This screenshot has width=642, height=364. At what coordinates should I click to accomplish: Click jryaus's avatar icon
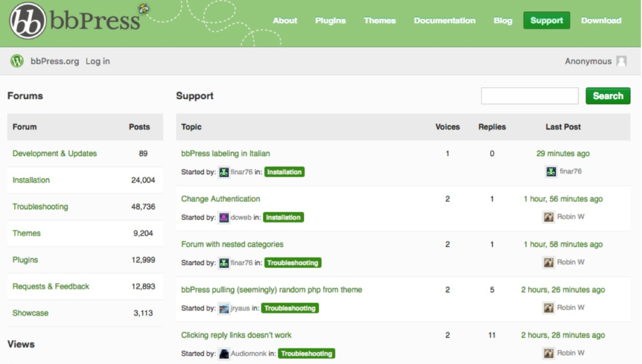pos(224,308)
